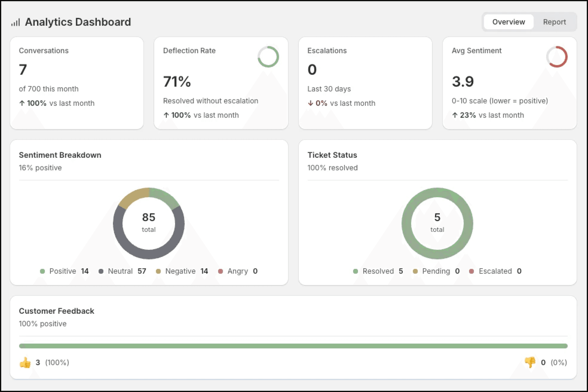This screenshot has width=588, height=392.
Task: Click '16% positive' subtitle
Action: click(40, 168)
